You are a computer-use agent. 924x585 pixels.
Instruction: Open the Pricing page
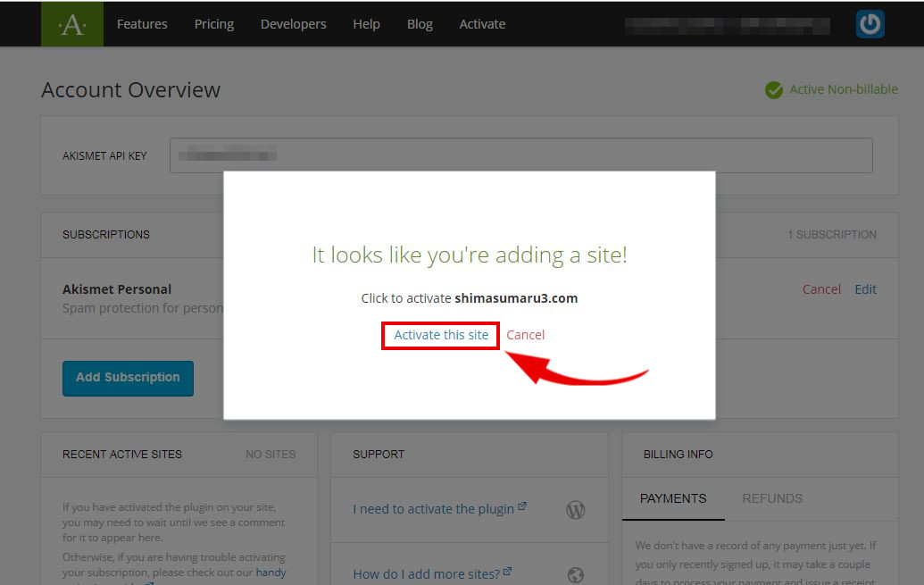[x=214, y=24]
